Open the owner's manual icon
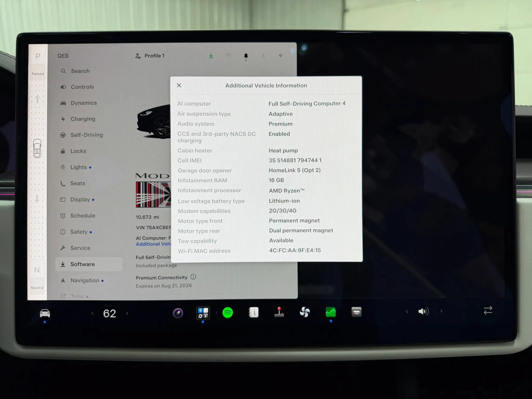 (254, 312)
